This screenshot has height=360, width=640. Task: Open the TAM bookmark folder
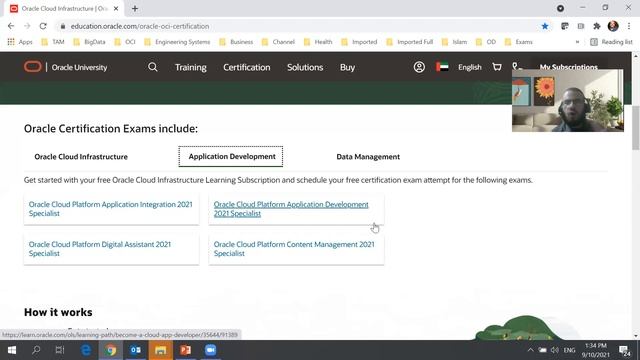click(53, 42)
